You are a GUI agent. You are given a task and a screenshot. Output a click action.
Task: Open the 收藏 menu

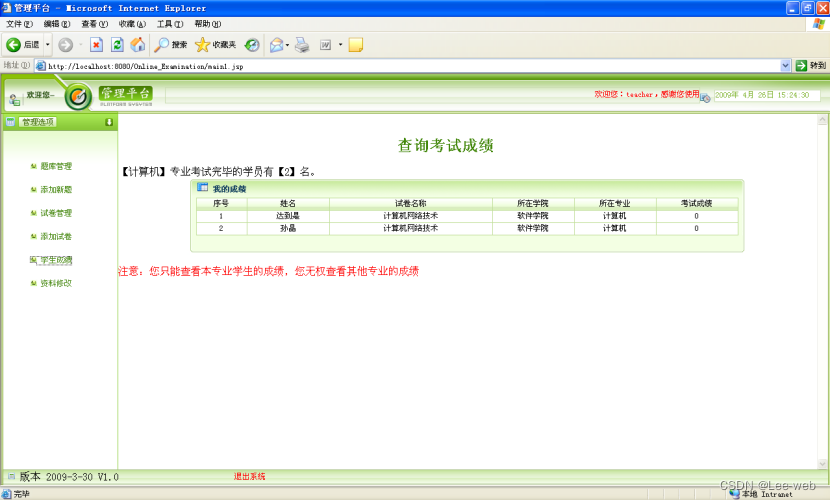(131, 24)
